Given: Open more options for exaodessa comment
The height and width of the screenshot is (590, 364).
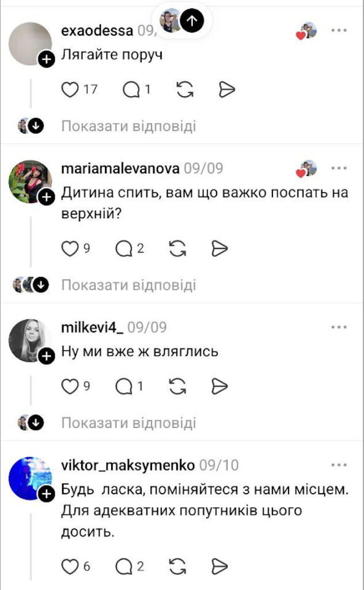Looking at the screenshot, I should 339,31.
